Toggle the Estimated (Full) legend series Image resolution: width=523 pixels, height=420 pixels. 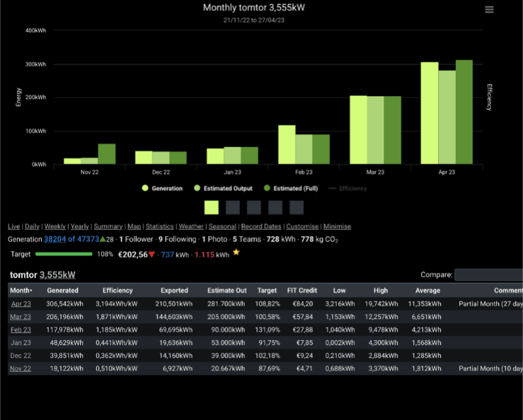click(x=290, y=188)
